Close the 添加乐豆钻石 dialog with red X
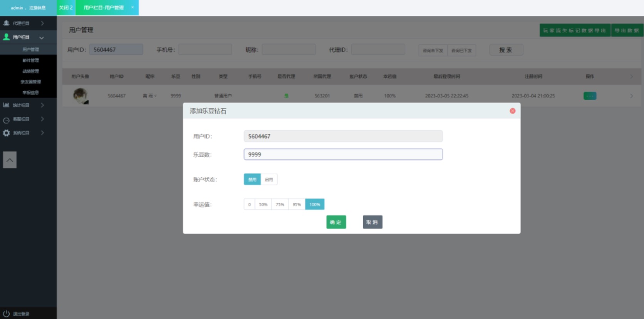Image resolution: width=644 pixels, height=319 pixels. click(x=512, y=111)
